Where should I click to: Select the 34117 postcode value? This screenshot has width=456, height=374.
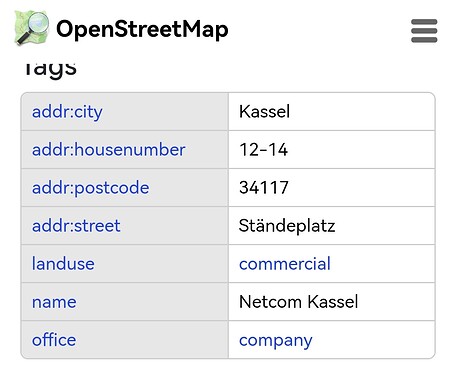tap(264, 188)
